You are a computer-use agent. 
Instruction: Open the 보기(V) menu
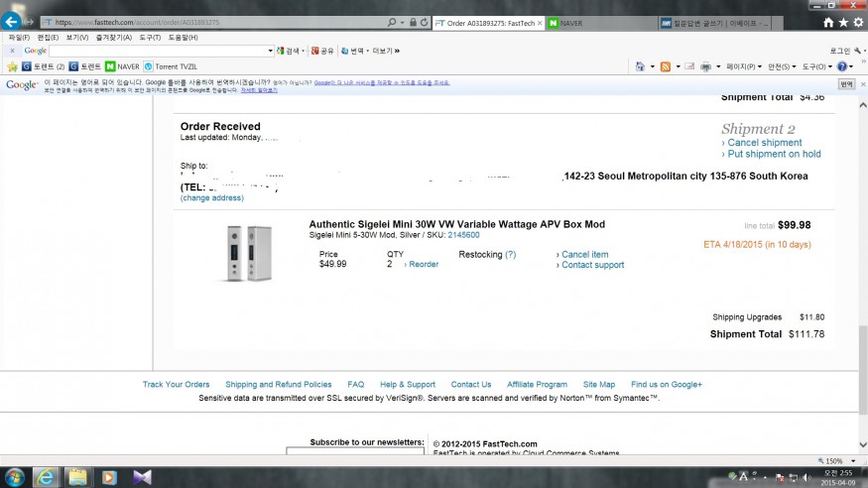tap(77, 37)
